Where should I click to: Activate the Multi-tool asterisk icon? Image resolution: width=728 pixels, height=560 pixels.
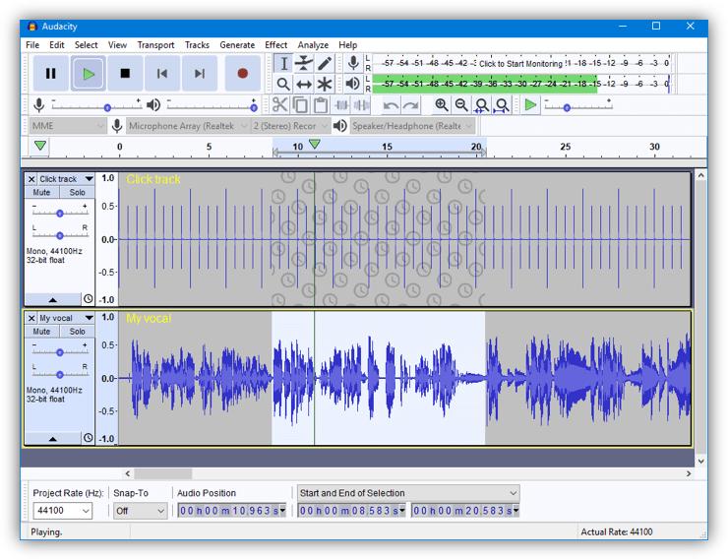(325, 85)
